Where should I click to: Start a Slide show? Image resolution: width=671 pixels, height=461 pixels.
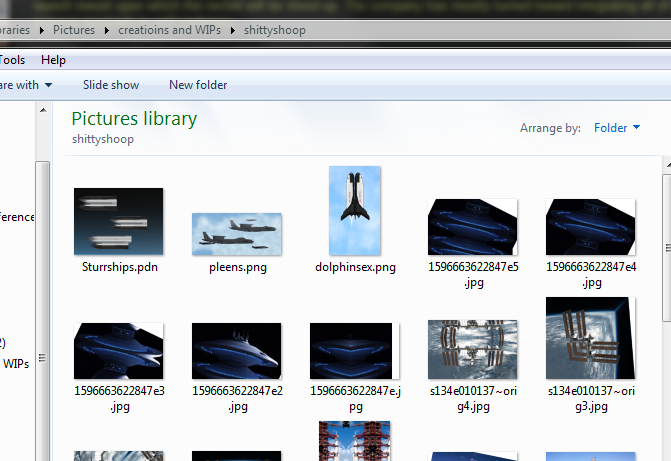click(111, 85)
